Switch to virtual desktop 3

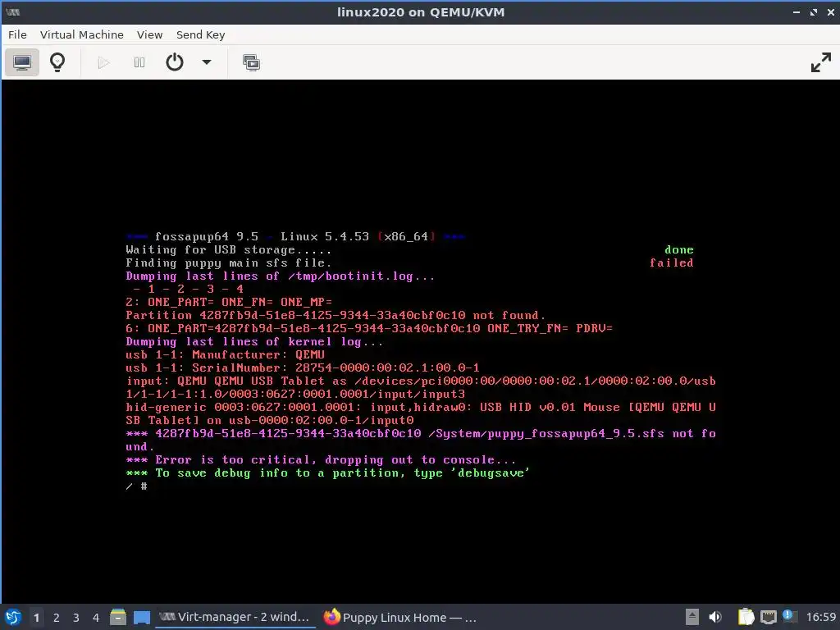[x=76, y=618]
